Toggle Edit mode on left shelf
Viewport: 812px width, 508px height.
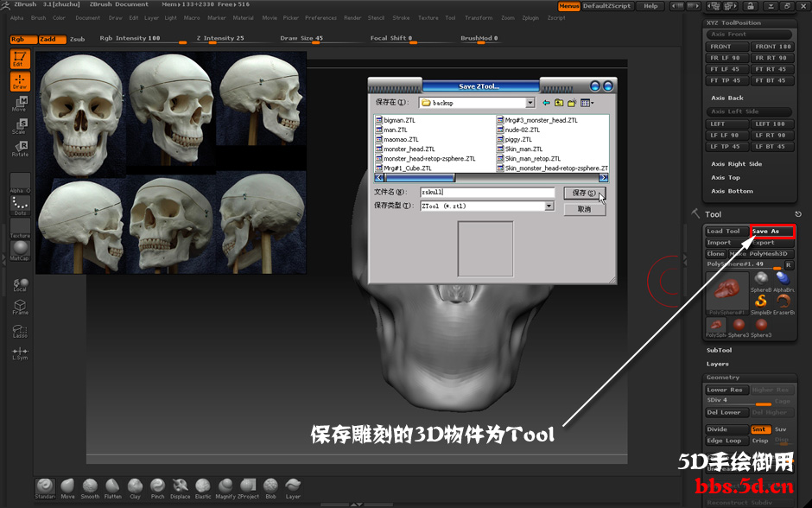coord(20,59)
